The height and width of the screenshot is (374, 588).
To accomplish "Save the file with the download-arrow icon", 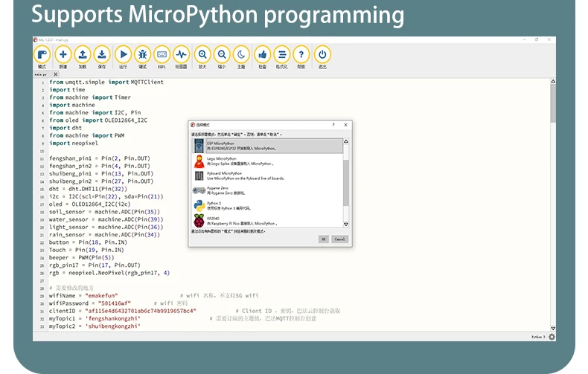I will click(102, 55).
